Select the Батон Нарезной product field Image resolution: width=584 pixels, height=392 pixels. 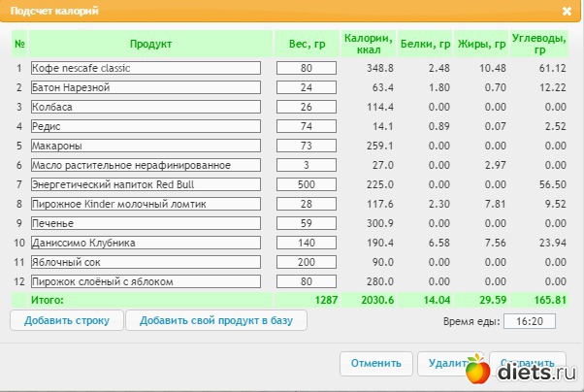(146, 87)
